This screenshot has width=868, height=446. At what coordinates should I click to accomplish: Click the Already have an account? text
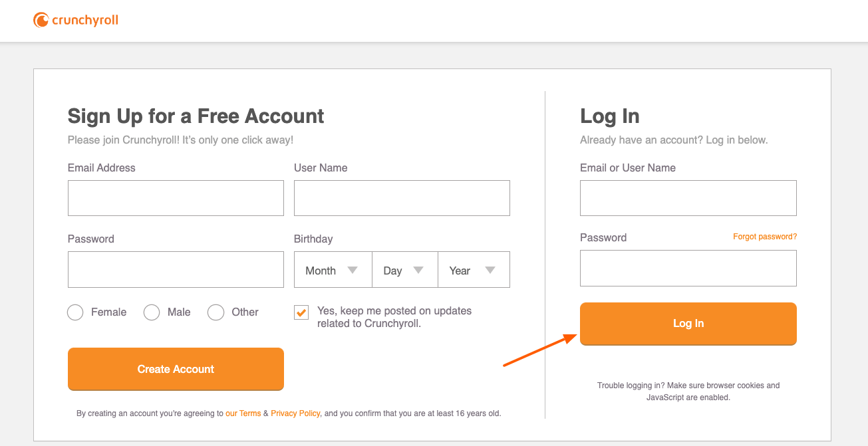coord(674,140)
